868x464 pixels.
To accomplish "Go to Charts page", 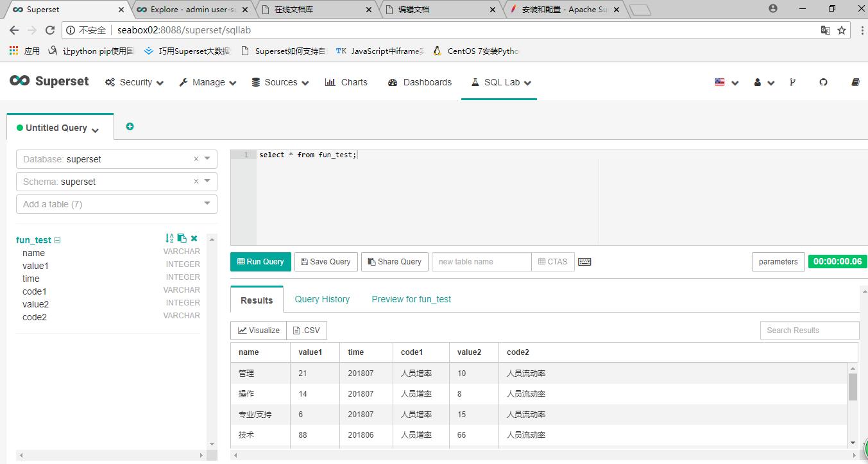I will click(346, 82).
